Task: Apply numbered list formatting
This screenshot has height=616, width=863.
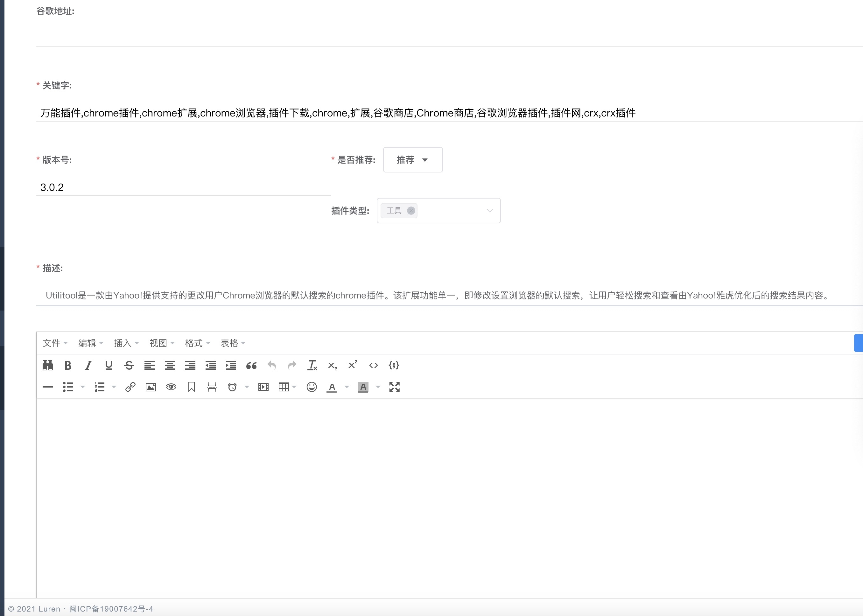Action: pyautogui.click(x=99, y=387)
